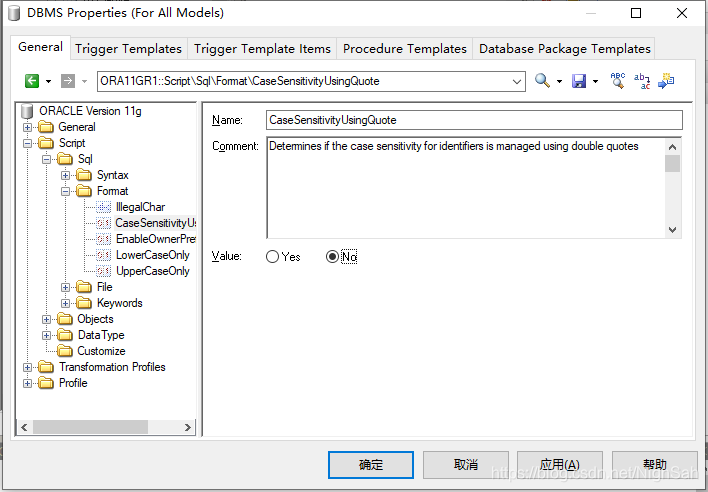Expand the General folder node
The image size is (708, 492).
(28, 127)
